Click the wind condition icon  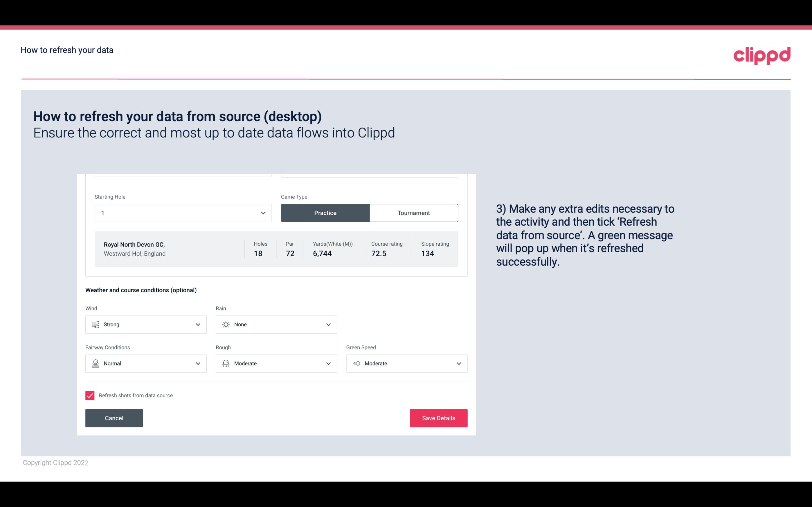coord(95,324)
